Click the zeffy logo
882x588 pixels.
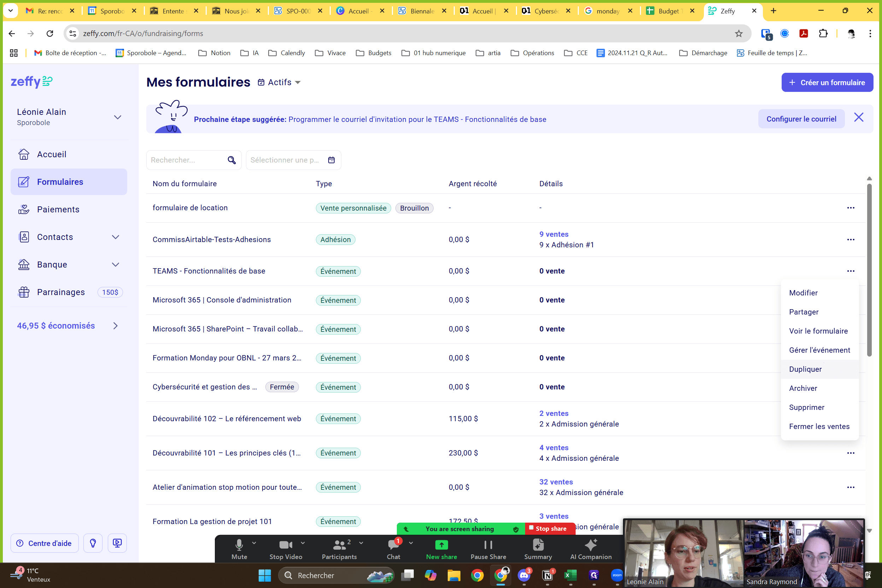(31, 81)
